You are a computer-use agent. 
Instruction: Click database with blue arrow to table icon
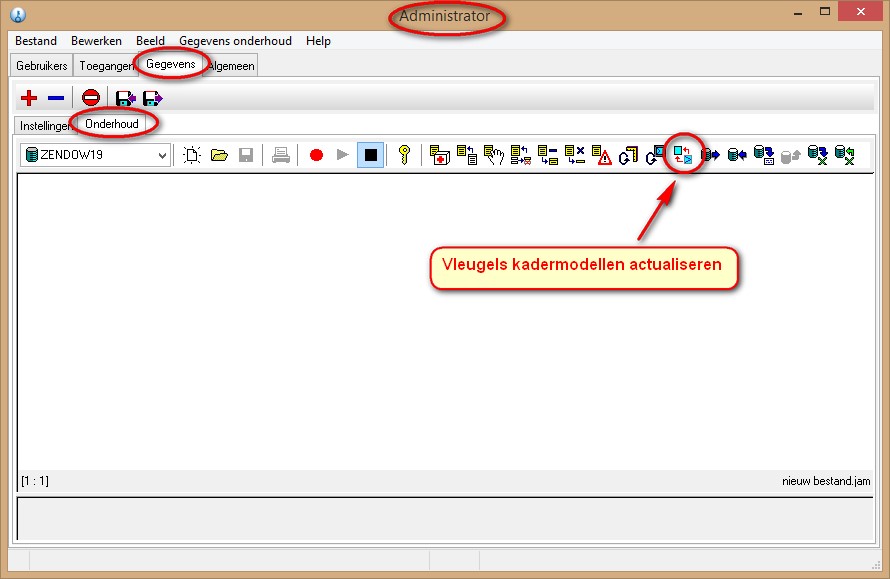[x=764, y=154]
